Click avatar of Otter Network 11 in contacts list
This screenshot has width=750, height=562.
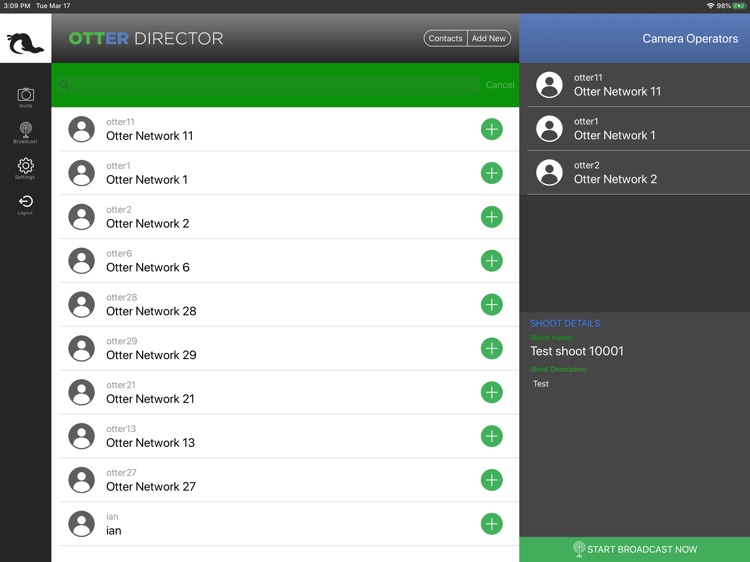(x=82, y=129)
